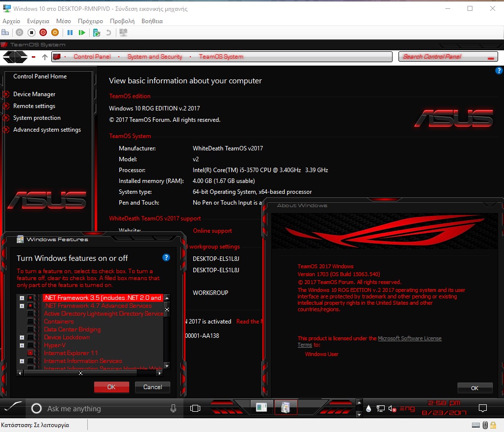The height and width of the screenshot is (432, 504).
Task: Click System and Security in the breadcrumb
Action: pos(155,57)
